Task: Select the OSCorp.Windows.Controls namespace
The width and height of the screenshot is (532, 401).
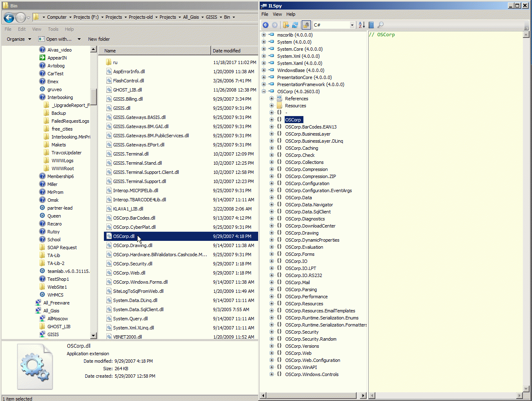Action: tap(312, 374)
